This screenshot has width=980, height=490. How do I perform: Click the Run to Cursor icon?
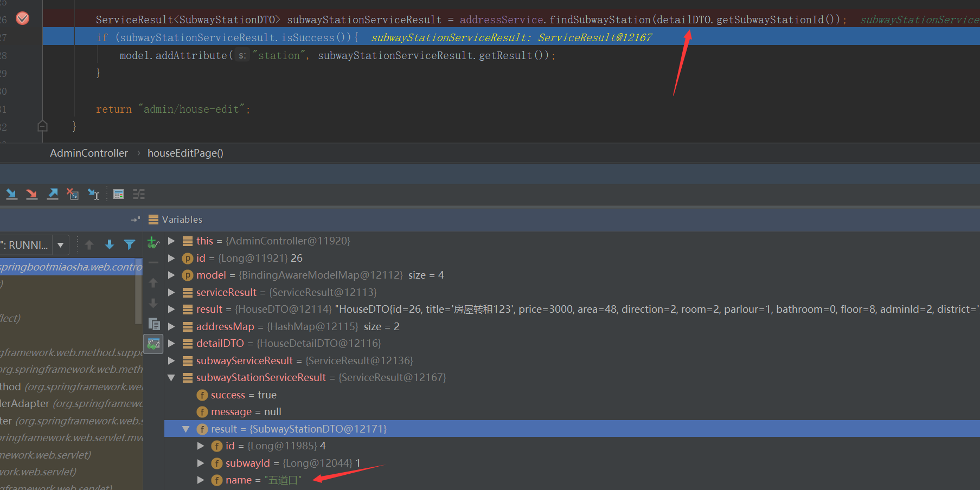pyautogui.click(x=93, y=194)
